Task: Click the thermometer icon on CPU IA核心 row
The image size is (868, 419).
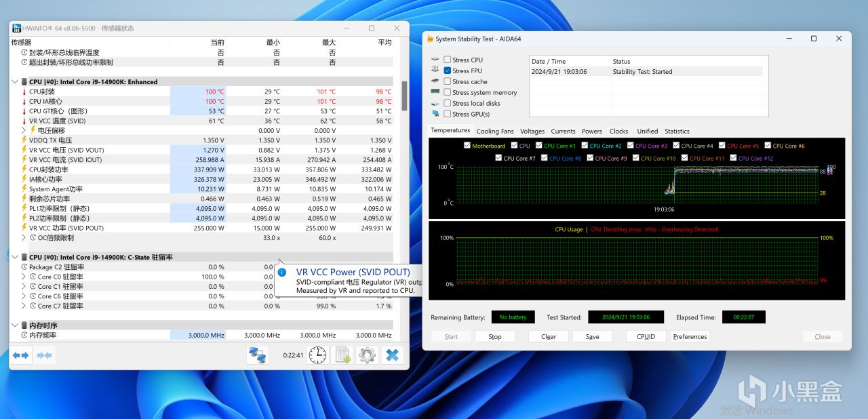Action: (24, 101)
